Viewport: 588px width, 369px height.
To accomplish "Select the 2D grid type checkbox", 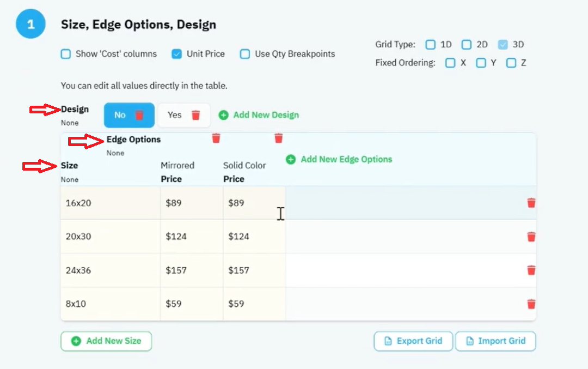I will coord(466,45).
